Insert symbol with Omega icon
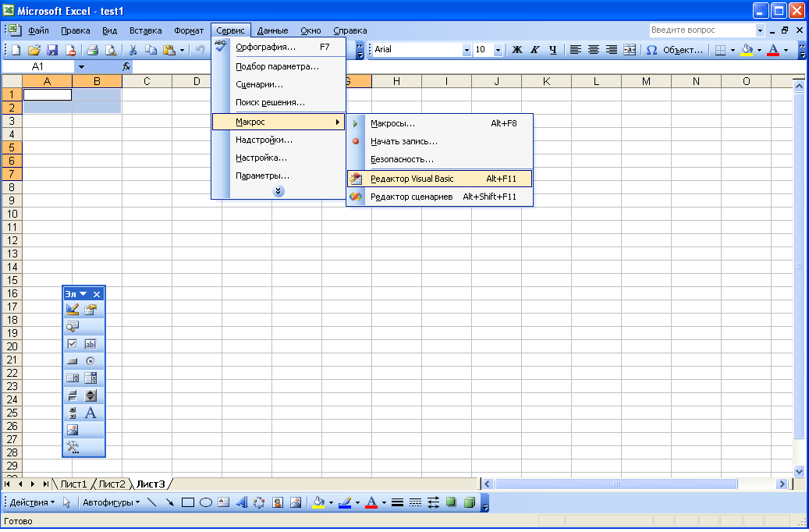This screenshot has width=809, height=532. [651, 50]
